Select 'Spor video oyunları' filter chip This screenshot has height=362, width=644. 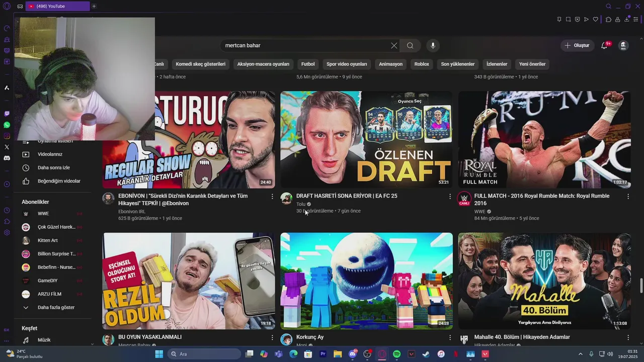point(347,64)
